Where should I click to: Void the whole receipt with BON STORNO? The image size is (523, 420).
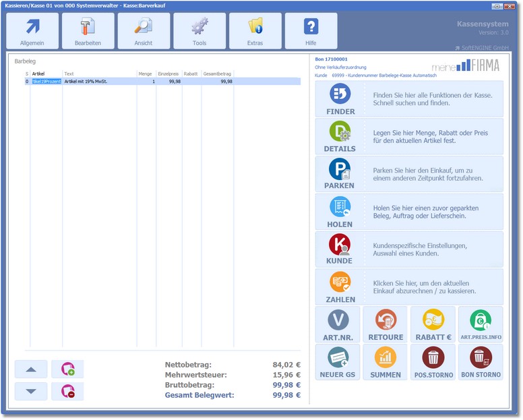(481, 362)
